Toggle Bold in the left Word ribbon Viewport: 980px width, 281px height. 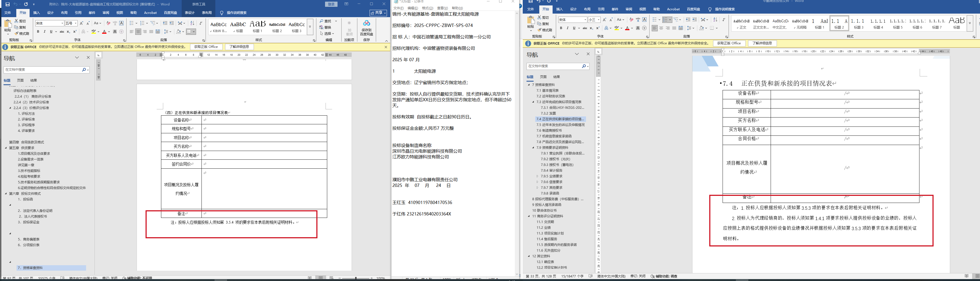point(38,32)
